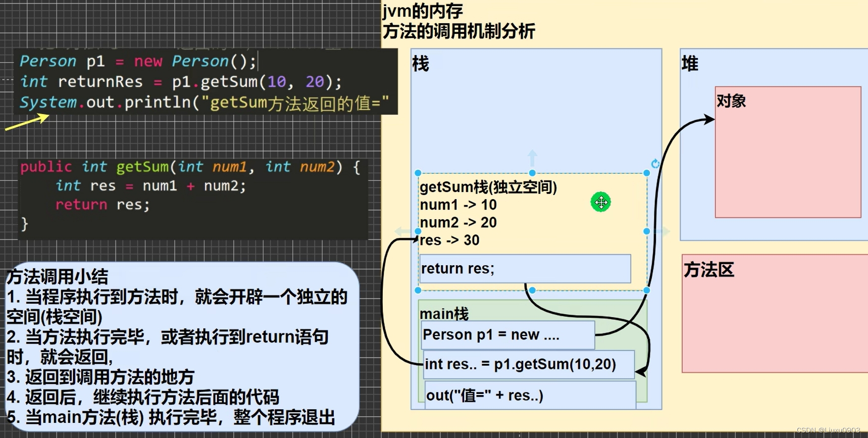Click summary point "3. 返回到调用方法的地方"
Image resolution: width=868 pixels, height=438 pixels.
(100, 377)
